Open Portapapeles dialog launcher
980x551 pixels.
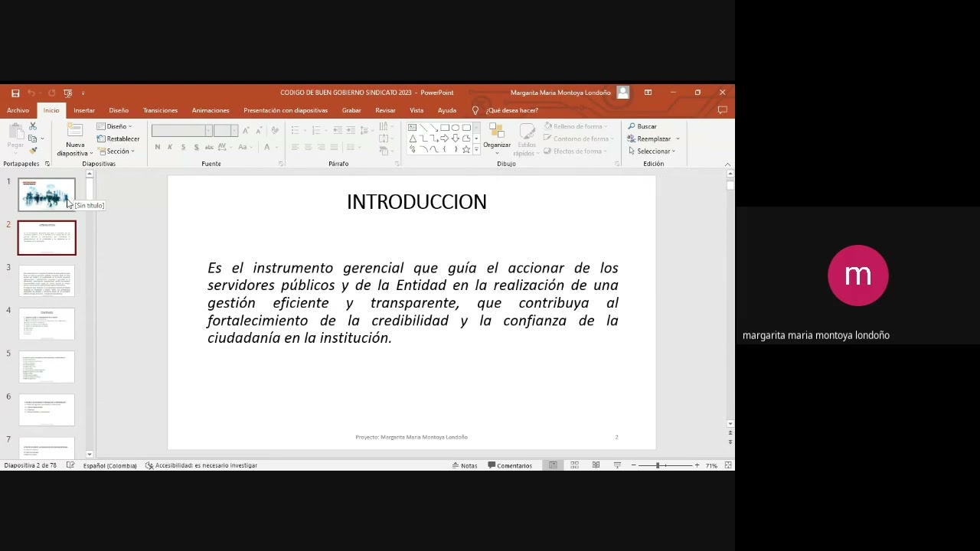(47, 164)
